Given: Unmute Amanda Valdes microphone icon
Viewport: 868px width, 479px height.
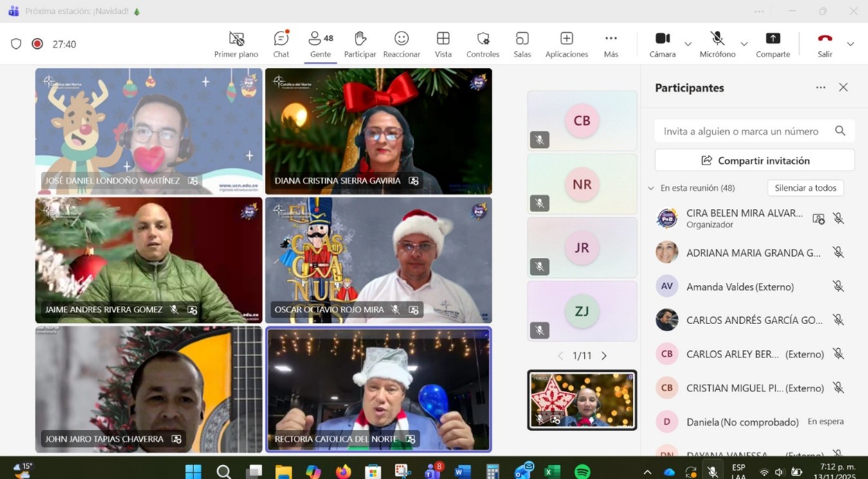Looking at the screenshot, I should pos(838,286).
